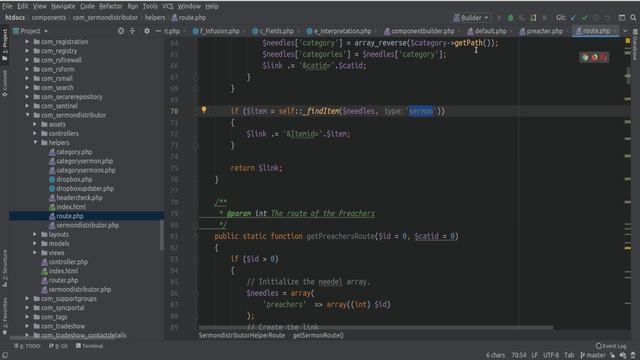Click line number 70 in gutter
Image resolution: width=640 pixels, height=360 pixels.
pyautogui.click(x=174, y=111)
